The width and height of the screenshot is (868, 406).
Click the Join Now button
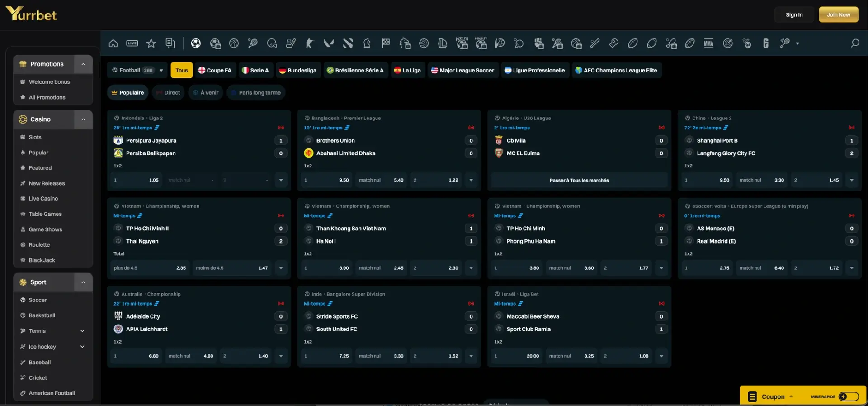pos(839,14)
